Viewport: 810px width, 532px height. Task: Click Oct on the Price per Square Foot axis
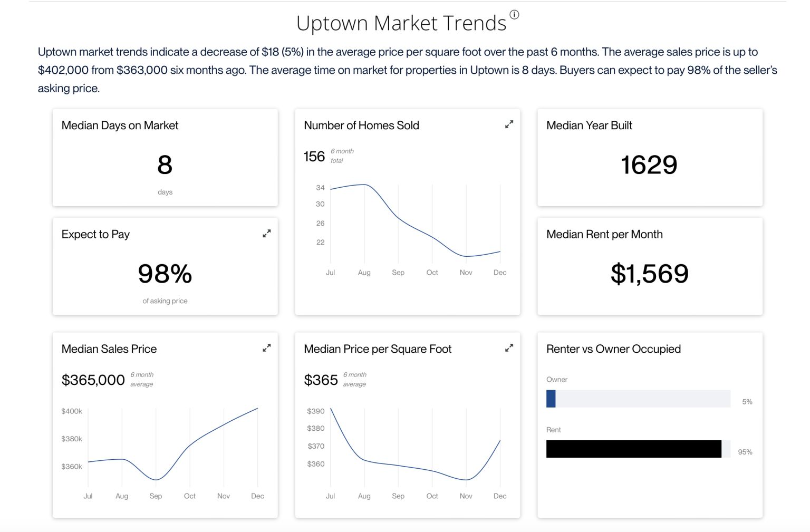click(432, 496)
